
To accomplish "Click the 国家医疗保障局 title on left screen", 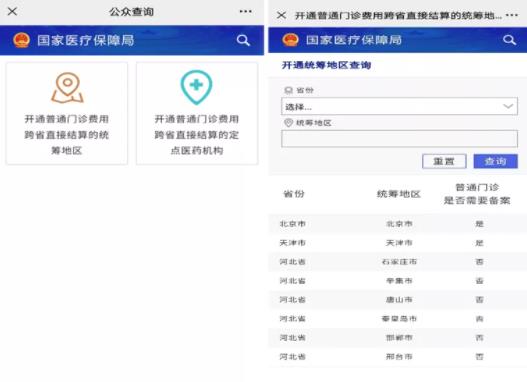I will tap(86, 40).
